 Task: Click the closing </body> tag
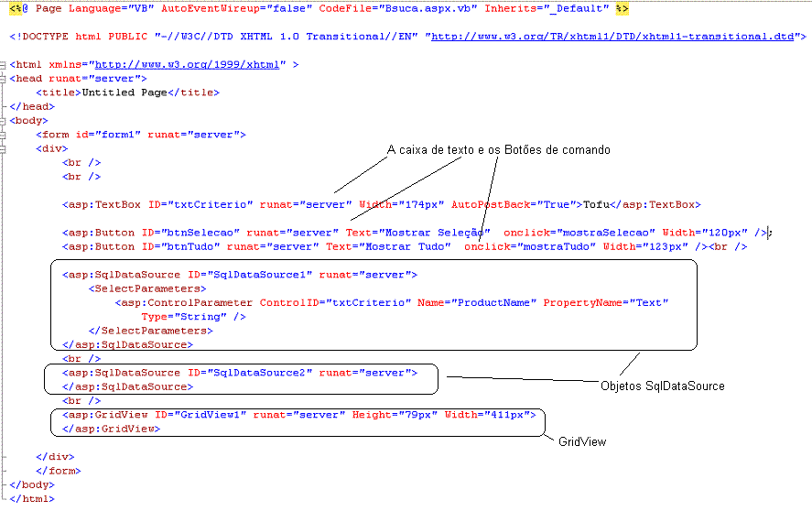32,484
